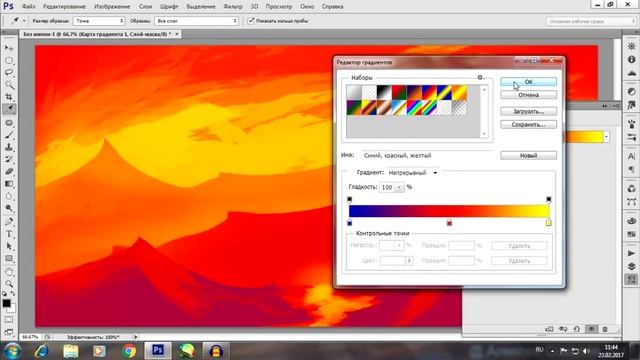The height and width of the screenshot is (360, 640).
Task: Open the Справка menu
Action: click(332, 7)
